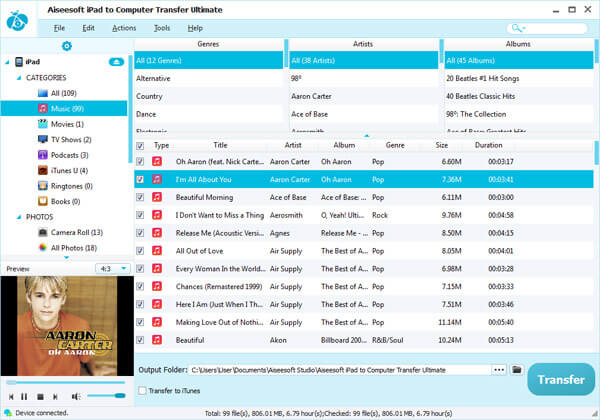Open the output folder with the folder icon
The height and width of the screenshot is (420, 600).
point(517,370)
